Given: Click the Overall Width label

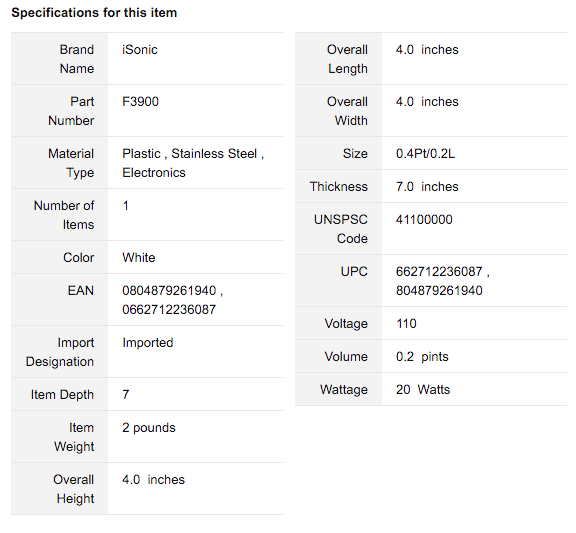Looking at the screenshot, I should 347,111.
